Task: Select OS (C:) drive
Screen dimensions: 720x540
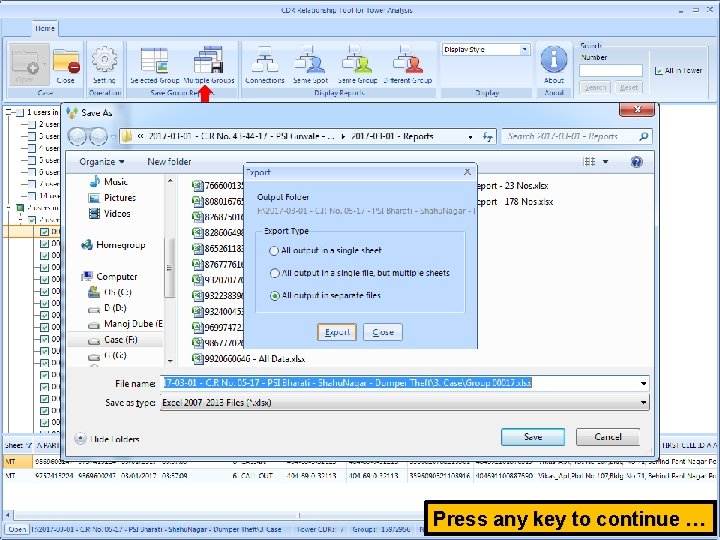Action: [x=110, y=292]
